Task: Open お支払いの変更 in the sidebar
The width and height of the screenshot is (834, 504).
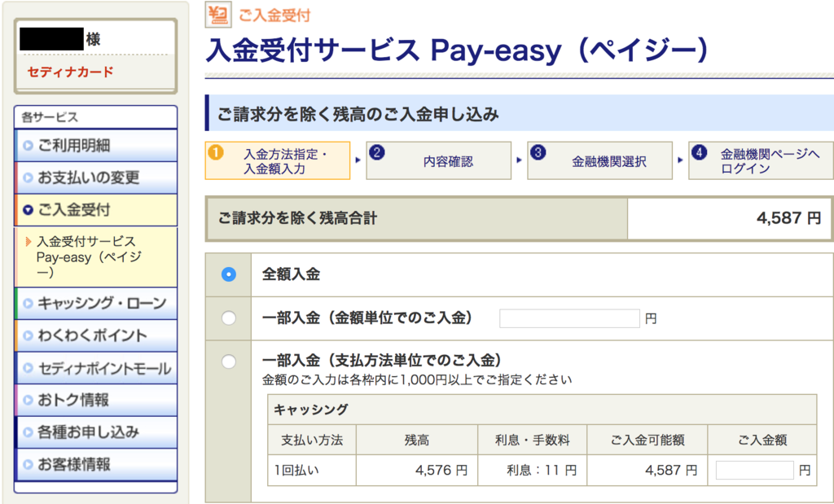Action: click(96, 177)
